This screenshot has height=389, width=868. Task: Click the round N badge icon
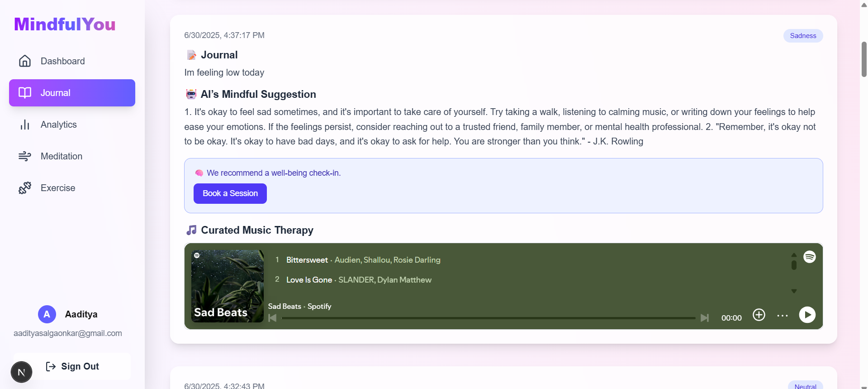coord(21,372)
